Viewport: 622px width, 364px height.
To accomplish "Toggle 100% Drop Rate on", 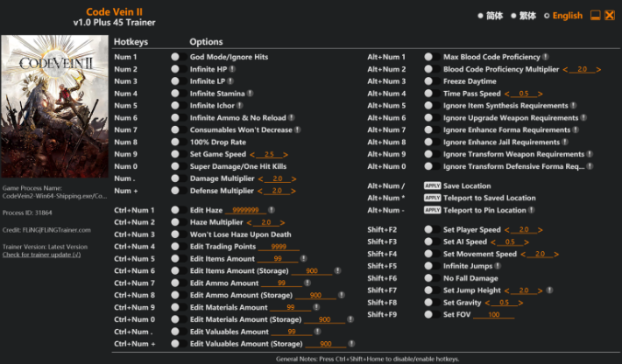I will (x=179, y=142).
